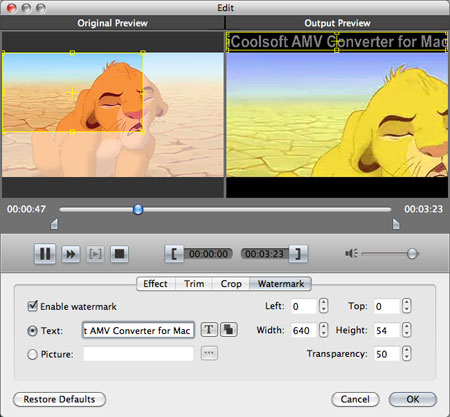Open the watermark text color button
The width and height of the screenshot is (450, 417).
pos(229,330)
